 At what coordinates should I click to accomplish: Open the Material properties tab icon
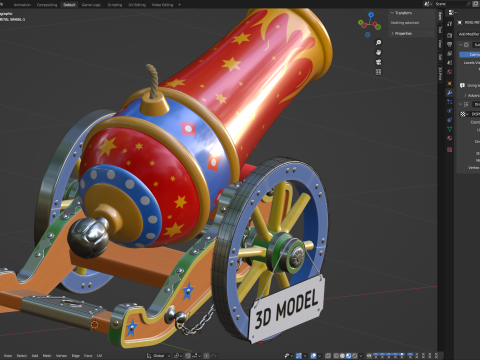coord(449,138)
